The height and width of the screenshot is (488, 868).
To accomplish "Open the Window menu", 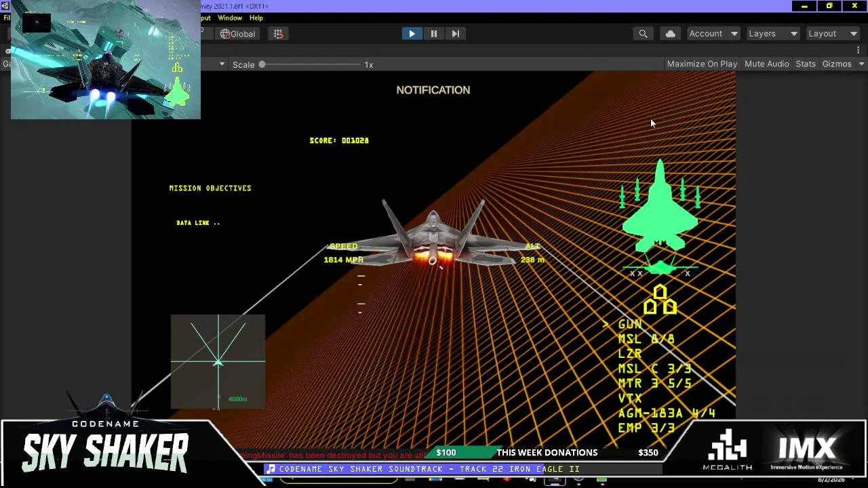I will tap(230, 18).
